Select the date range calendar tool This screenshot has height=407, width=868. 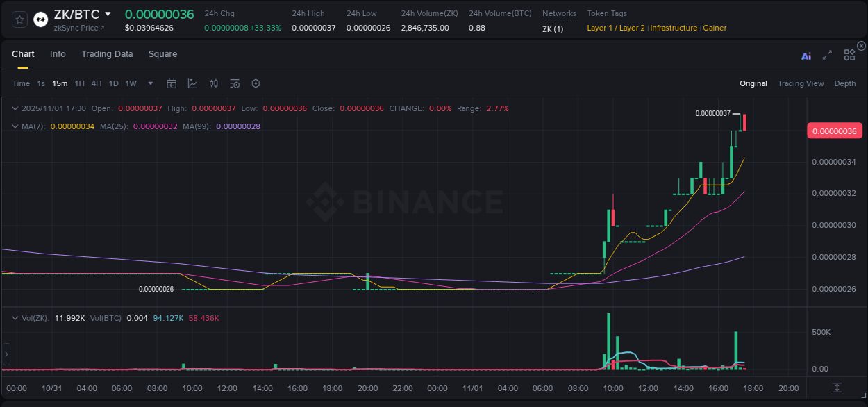click(x=172, y=83)
